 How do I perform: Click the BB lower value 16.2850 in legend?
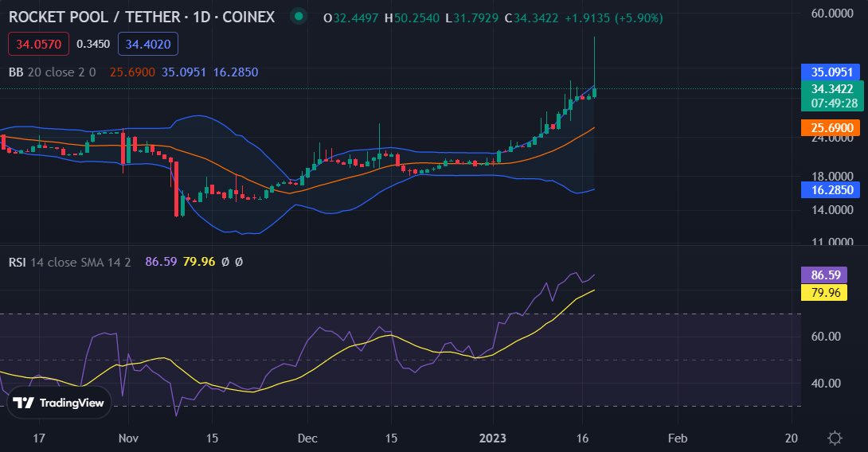[236, 72]
